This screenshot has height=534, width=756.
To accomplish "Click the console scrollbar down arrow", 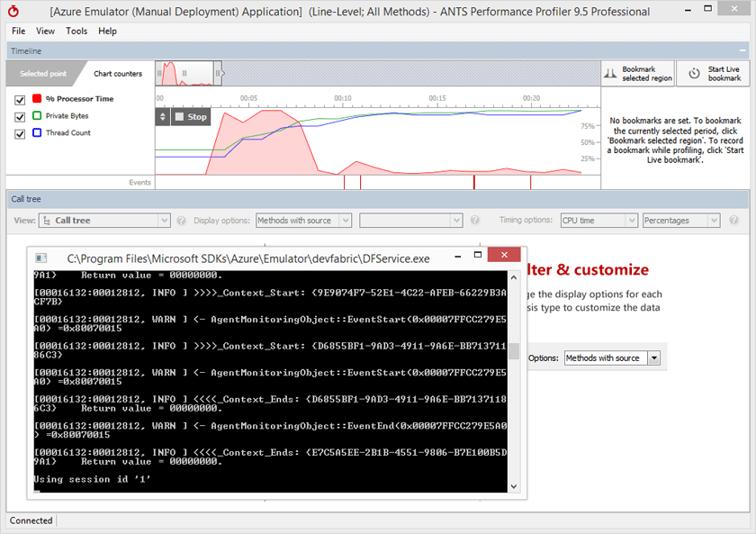I will tap(513, 486).
